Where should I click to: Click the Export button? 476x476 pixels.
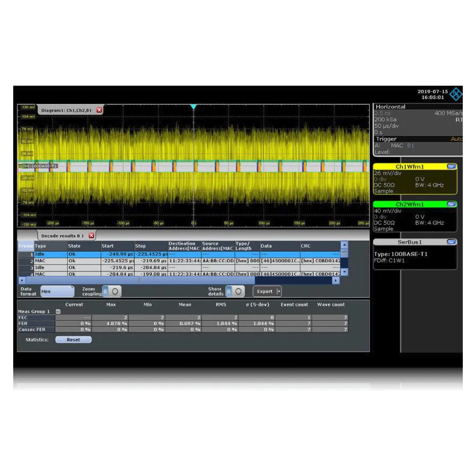tap(266, 291)
